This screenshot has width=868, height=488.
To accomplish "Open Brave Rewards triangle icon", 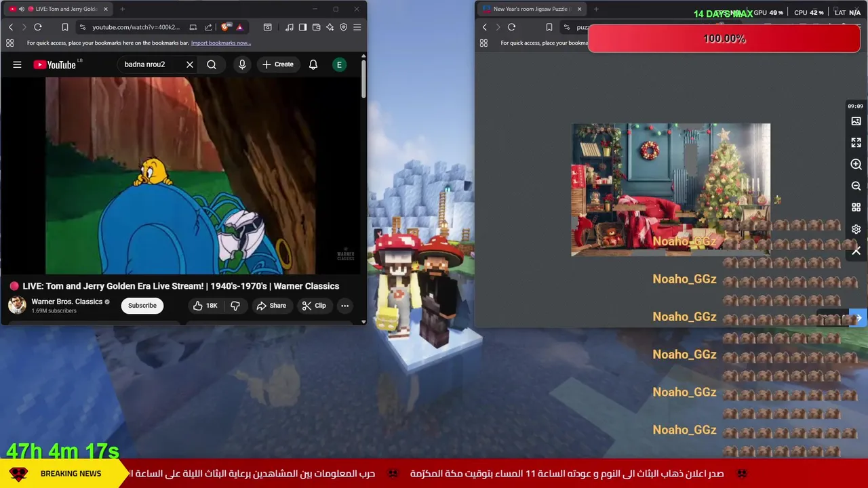I will (x=239, y=27).
